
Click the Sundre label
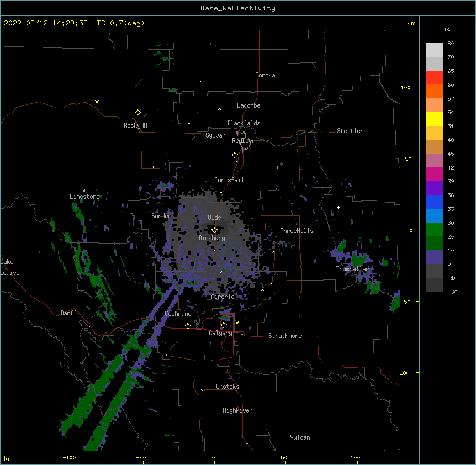pos(161,216)
